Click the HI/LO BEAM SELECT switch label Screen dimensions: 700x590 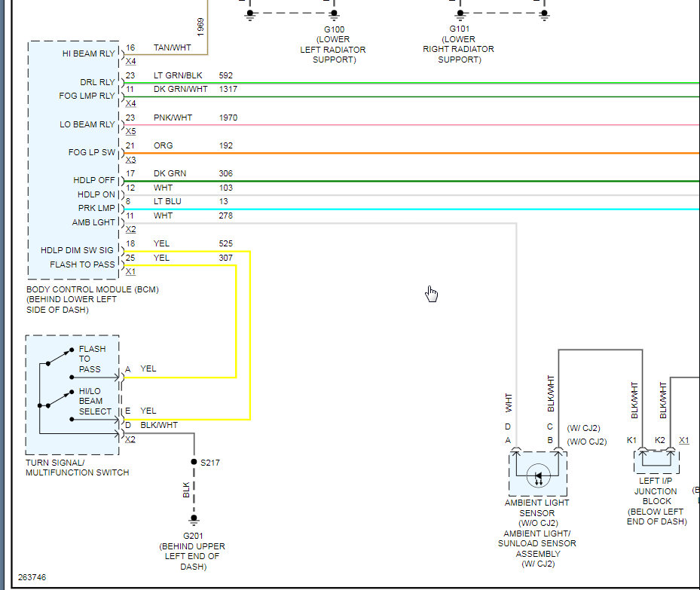coord(95,401)
